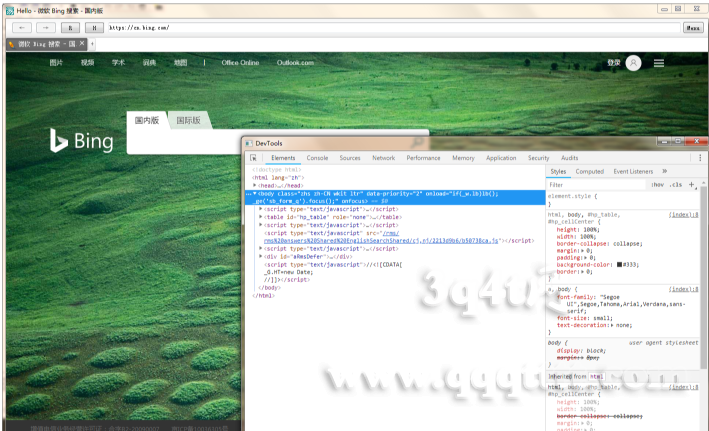Click the Bing search magnifier icon
Screen dimensions: 709x431
[417, 143]
